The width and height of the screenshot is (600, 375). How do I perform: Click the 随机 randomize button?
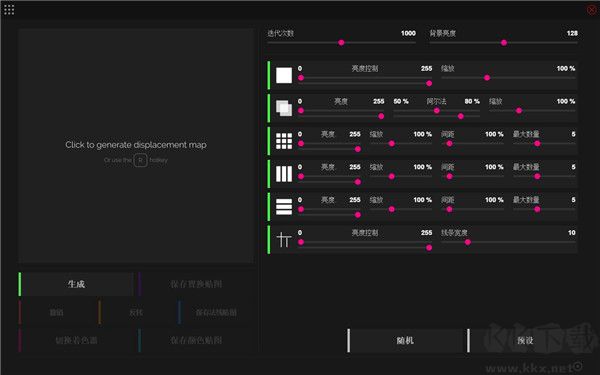[405, 340]
